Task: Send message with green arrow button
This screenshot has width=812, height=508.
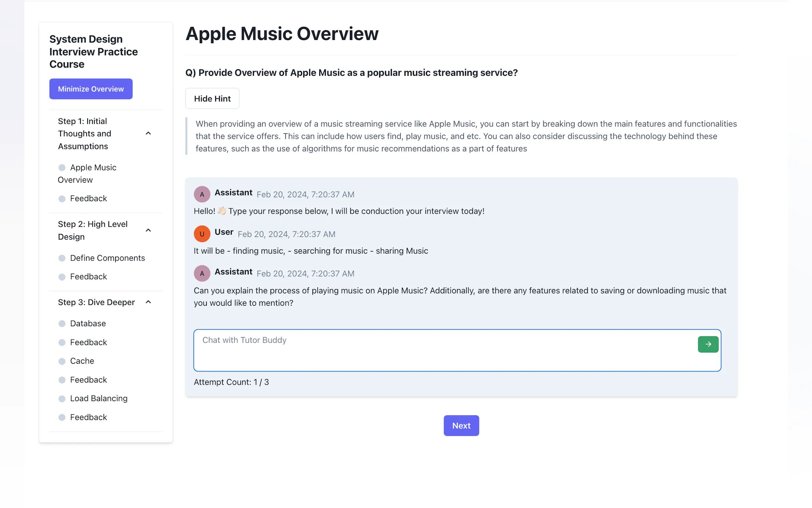Action: click(x=707, y=344)
